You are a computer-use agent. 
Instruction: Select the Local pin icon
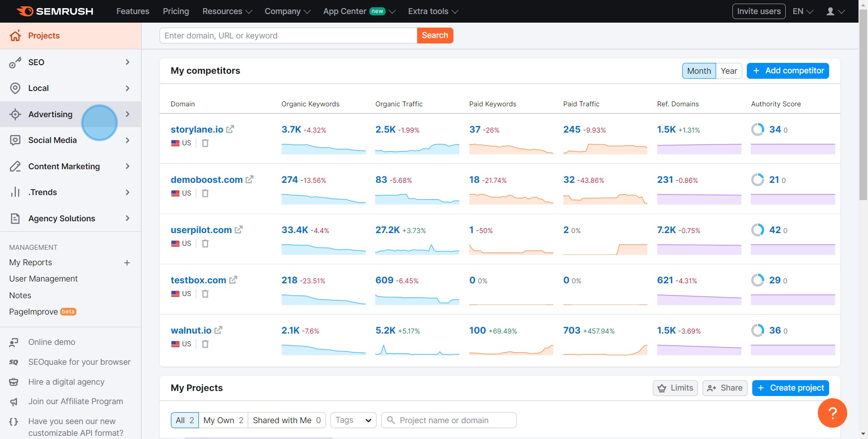pyautogui.click(x=15, y=88)
